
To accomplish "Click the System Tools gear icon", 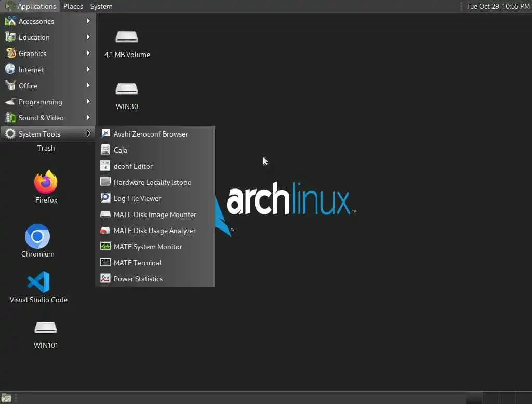I will [x=10, y=133].
